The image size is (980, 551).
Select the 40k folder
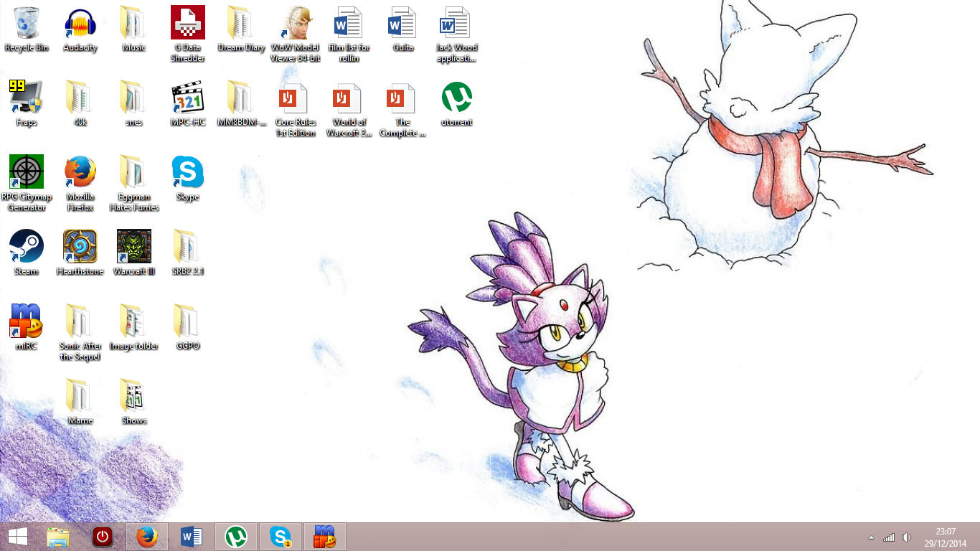(80, 104)
